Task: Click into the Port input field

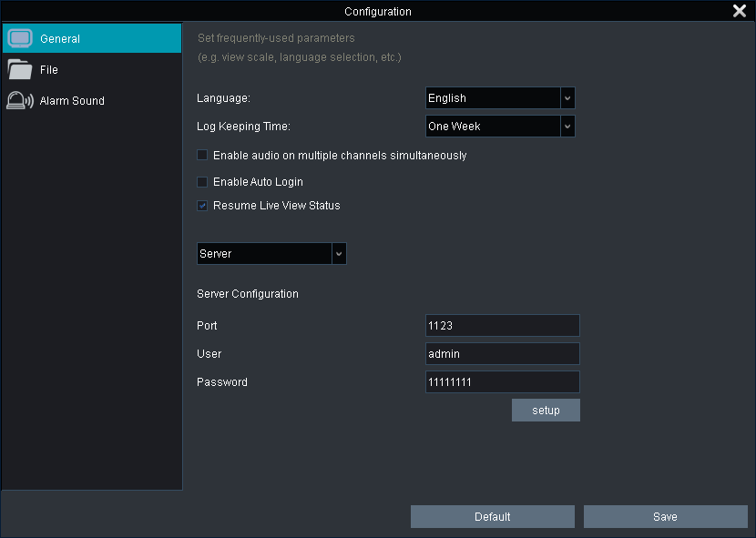Action: pos(502,326)
